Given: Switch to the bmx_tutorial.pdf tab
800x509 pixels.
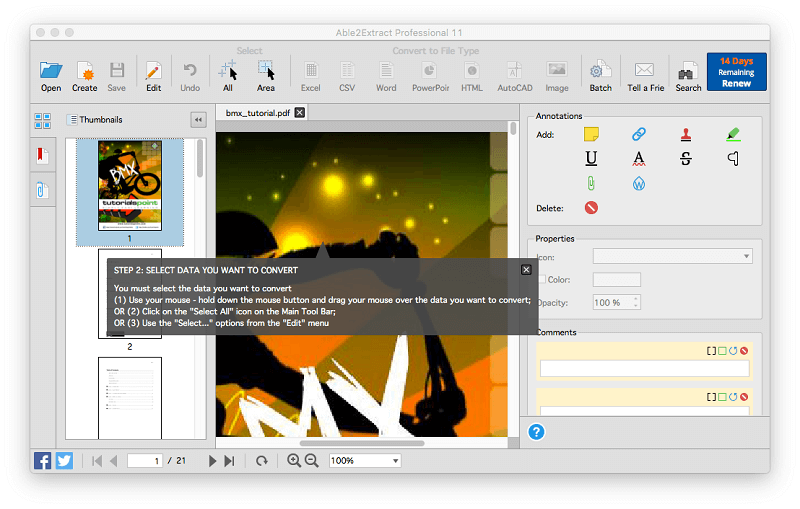Looking at the screenshot, I should point(258,113).
